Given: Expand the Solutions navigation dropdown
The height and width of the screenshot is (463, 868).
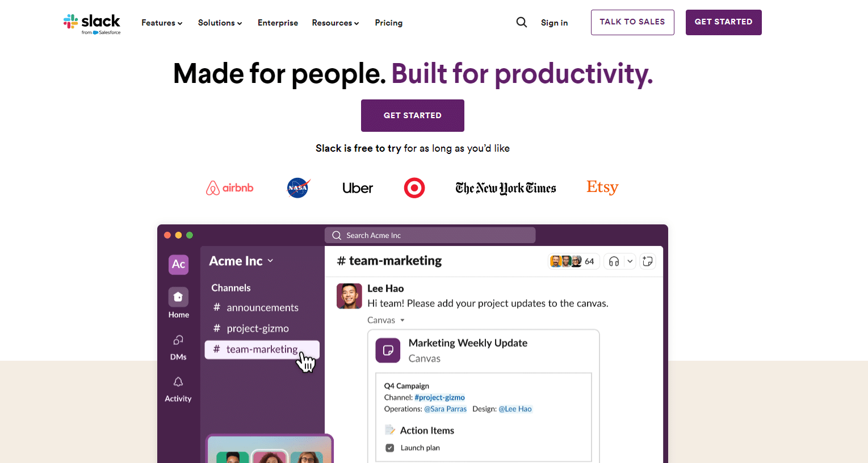Looking at the screenshot, I should [x=220, y=23].
